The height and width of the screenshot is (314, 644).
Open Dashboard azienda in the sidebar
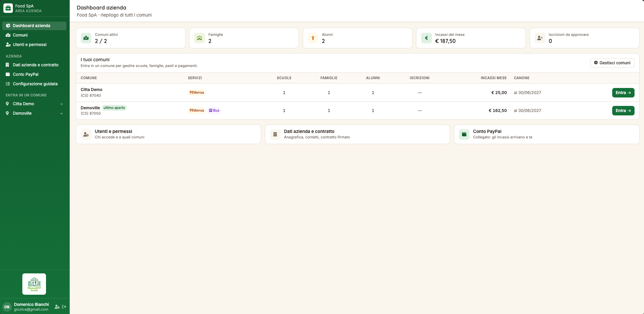[34, 26]
